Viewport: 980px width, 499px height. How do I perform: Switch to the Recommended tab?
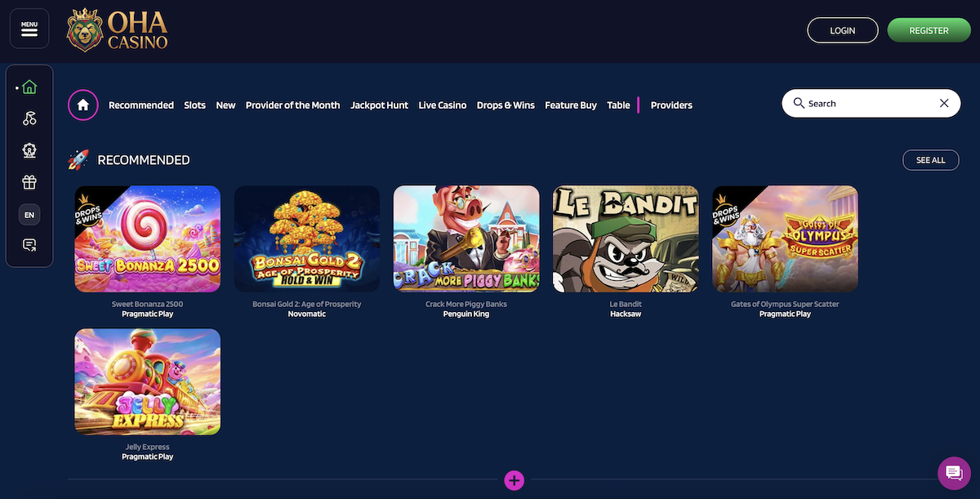(x=141, y=105)
